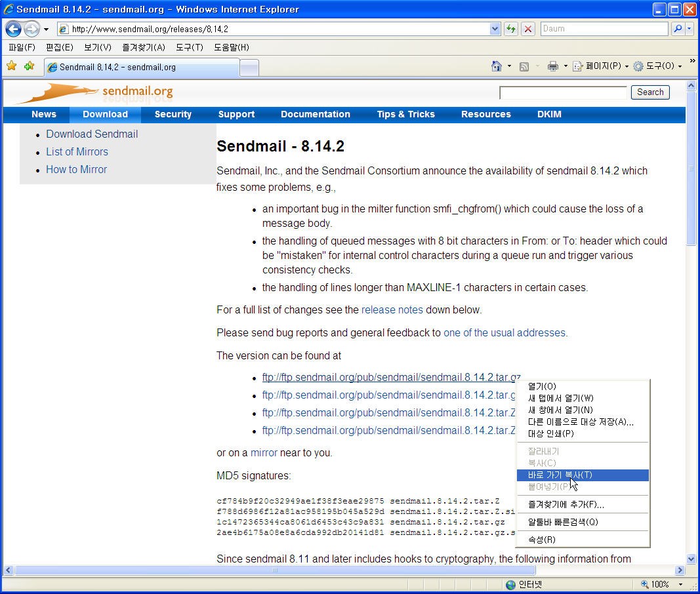Click the Print icon
Image resolution: width=700 pixels, height=594 pixels.
point(552,66)
